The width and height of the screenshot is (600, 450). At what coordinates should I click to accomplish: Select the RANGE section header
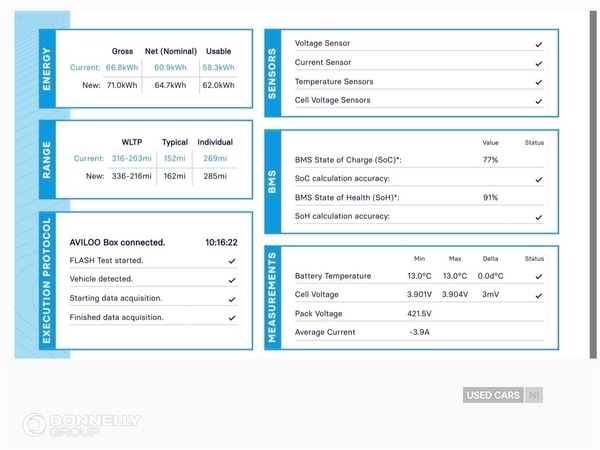[47, 160]
